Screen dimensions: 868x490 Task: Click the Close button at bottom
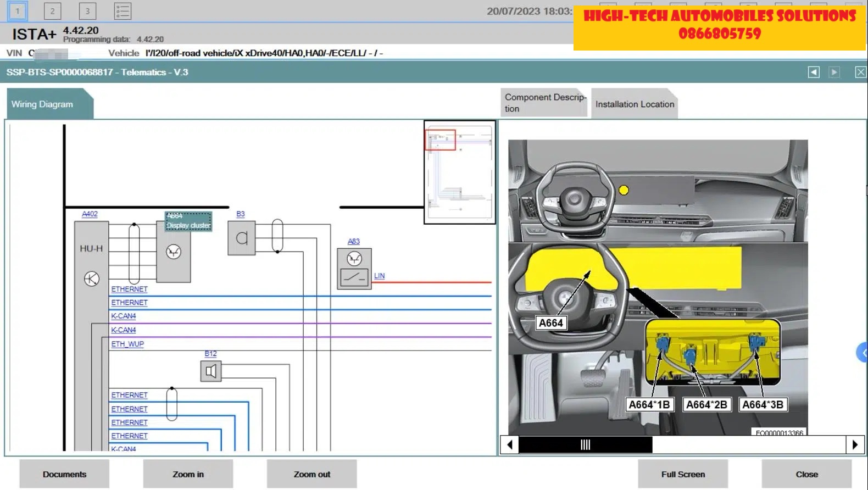[x=806, y=474]
